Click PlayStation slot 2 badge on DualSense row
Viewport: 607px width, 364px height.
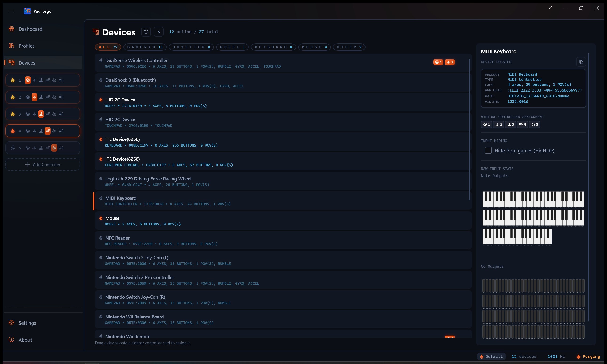(449, 62)
